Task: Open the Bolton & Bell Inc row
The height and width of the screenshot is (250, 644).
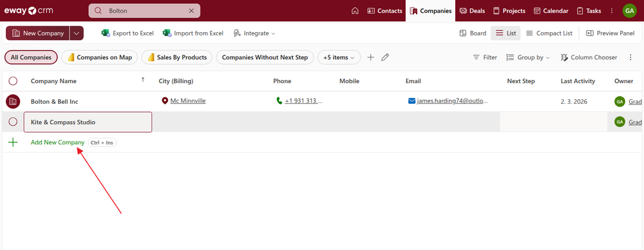Action: pyautogui.click(x=322, y=101)
